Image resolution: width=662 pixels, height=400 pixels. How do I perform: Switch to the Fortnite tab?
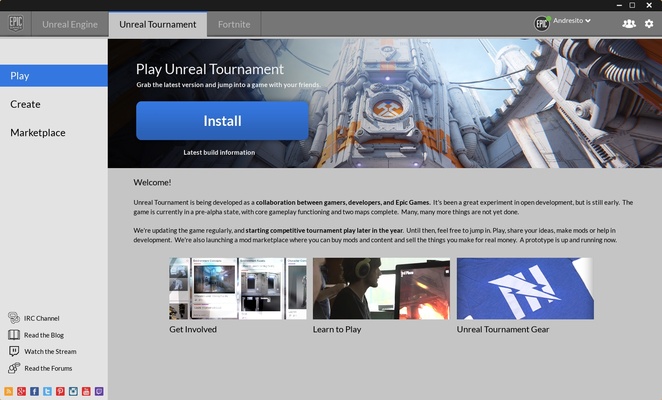(234, 24)
